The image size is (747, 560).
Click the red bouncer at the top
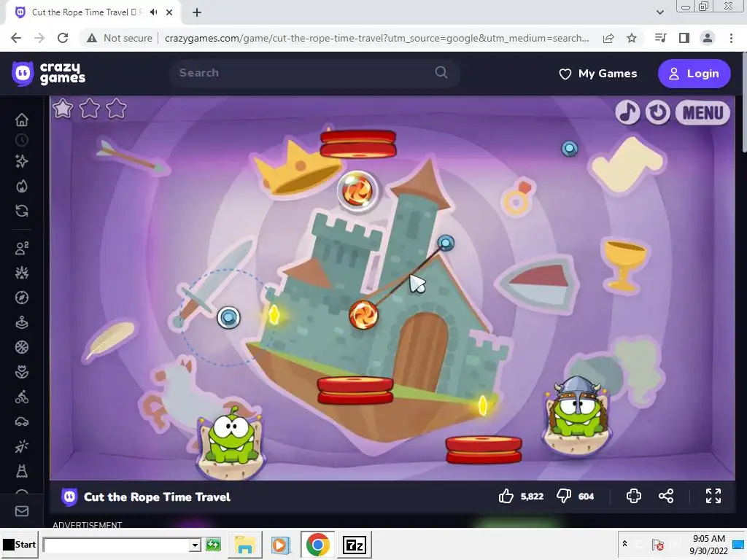[357, 144]
